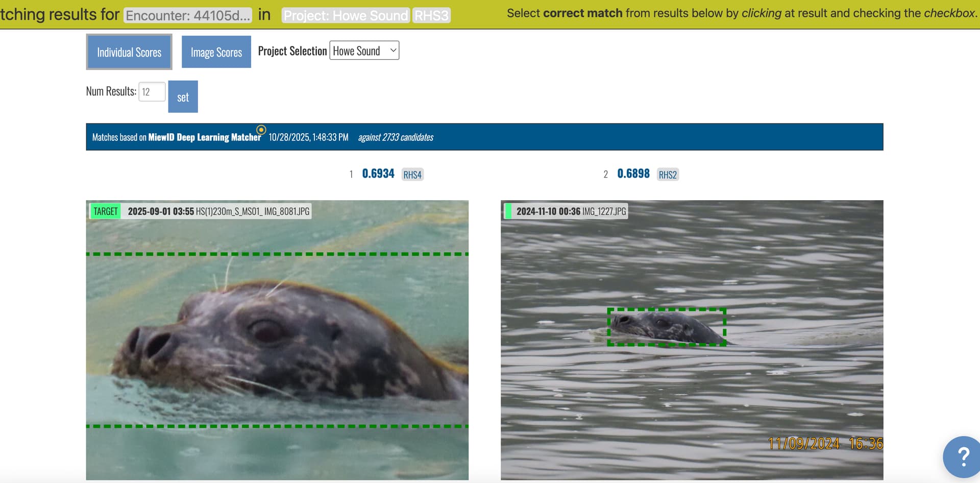Viewport: 980px width, 483px height.
Task: Select match result score 0.6934
Action: click(378, 174)
